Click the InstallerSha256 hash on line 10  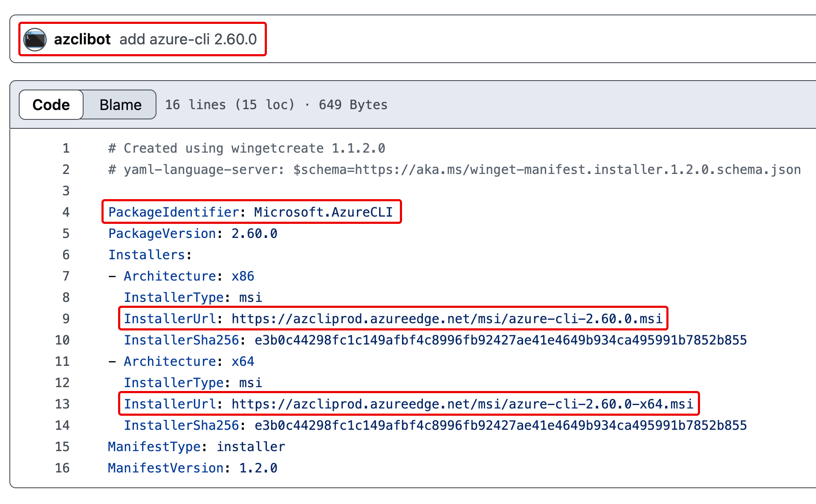tap(500, 340)
